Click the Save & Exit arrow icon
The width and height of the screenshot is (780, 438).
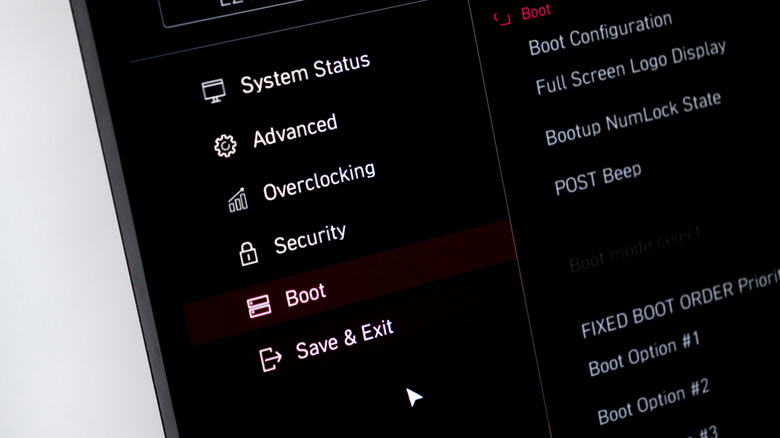[271, 359]
